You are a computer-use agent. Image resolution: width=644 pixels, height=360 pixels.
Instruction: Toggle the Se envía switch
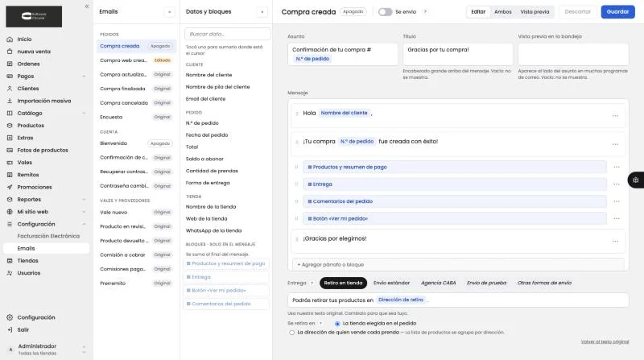[x=386, y=12]
